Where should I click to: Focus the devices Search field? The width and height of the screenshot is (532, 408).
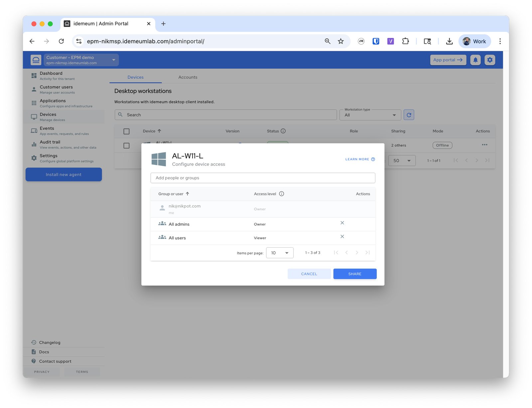[x=226, y=115]
